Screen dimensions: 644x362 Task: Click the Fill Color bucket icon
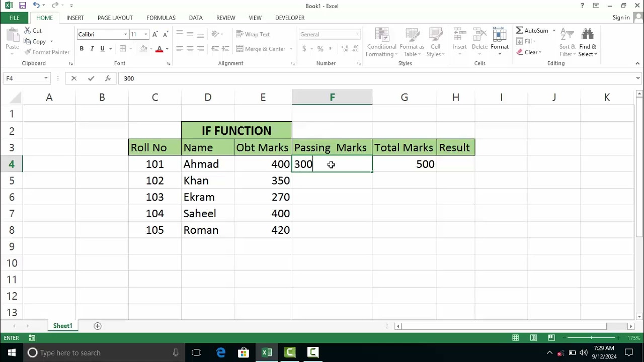[x=144, y=49]
